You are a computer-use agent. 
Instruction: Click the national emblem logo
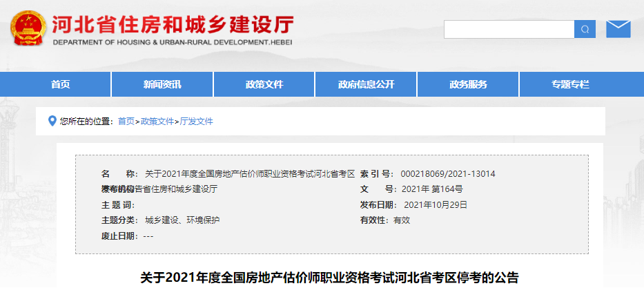pos(28,28)
